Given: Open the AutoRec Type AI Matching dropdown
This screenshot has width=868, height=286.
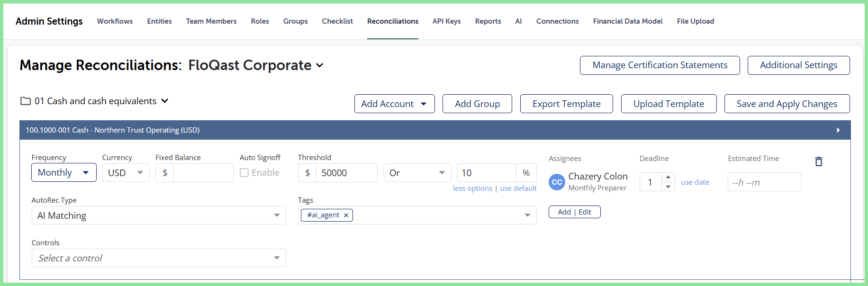Looking at the screenshot, I should (x=159, y=215).
